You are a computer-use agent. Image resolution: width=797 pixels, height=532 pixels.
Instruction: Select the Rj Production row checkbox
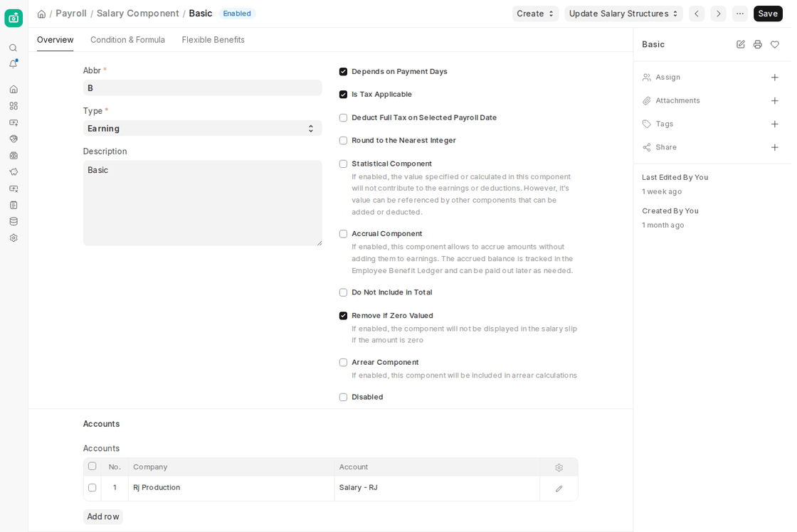pos(92,487)
